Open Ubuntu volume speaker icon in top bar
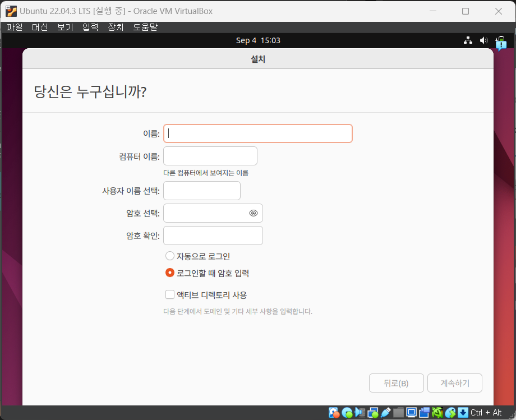Image resolution: width=516 pixels, height=420 pixels. pos(483,40)
